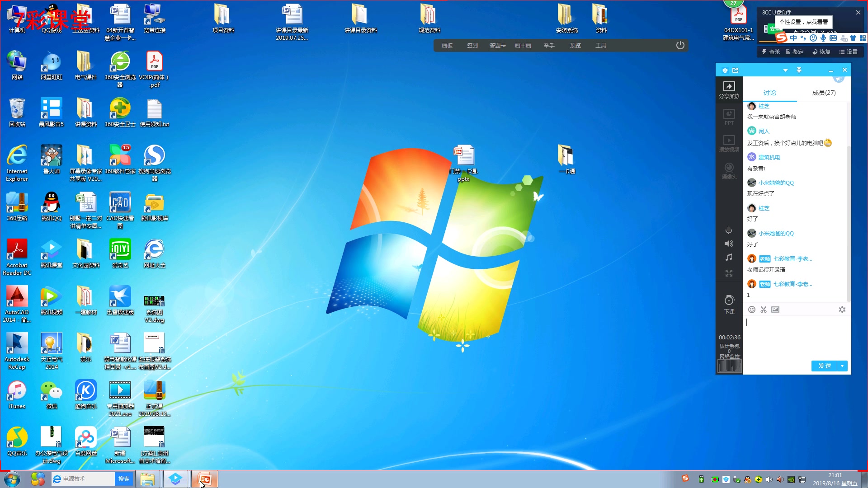Enable Sogou voice input microphone
Viewport: 868px width, 488px height.
[823, 38]
